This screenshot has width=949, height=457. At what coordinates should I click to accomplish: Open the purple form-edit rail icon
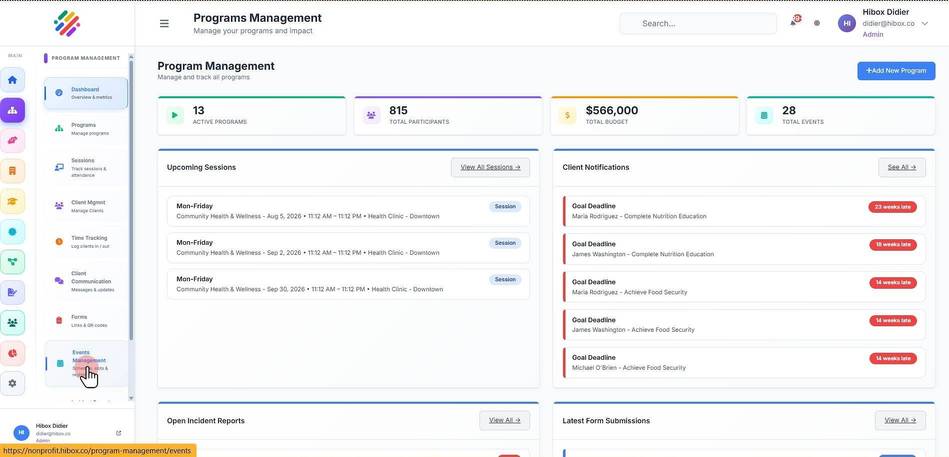[12, 292]
